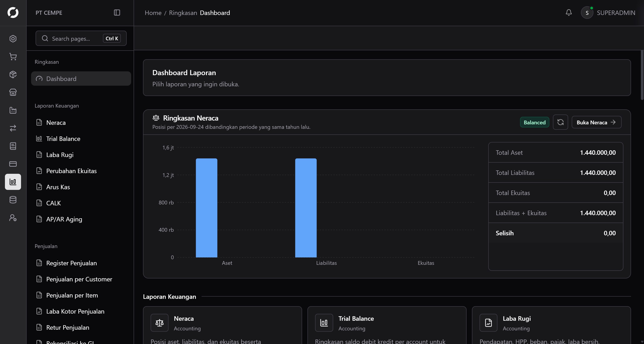Image resolution: width=644 pixels, height=344 pixels.
Task: Open CALK in sidebar
Action: click(81, 203)
